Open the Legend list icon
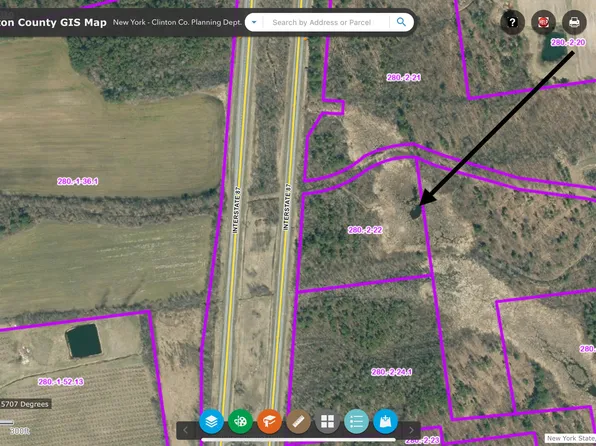596x446 pixels. [x=356, y=421]
